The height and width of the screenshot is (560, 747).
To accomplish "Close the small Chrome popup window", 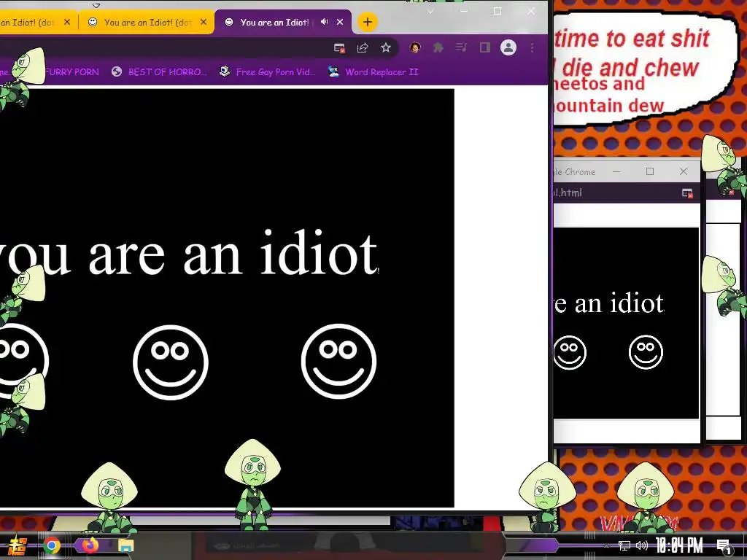I will 684,171.
